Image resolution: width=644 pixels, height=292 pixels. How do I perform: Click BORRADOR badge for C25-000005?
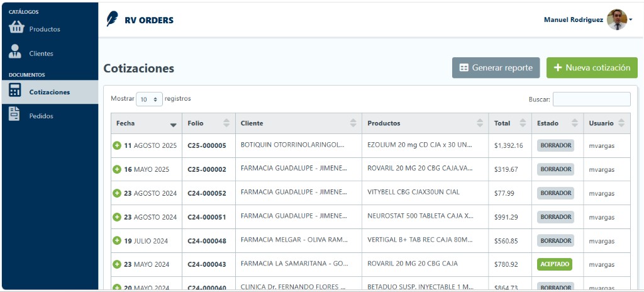555,145
